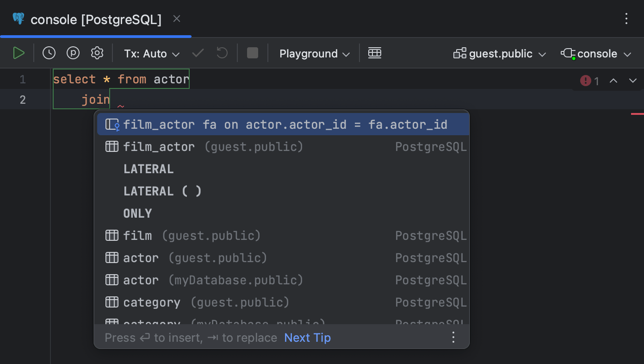Open the kebab menu in the completion popup footer

pos(453,337)
